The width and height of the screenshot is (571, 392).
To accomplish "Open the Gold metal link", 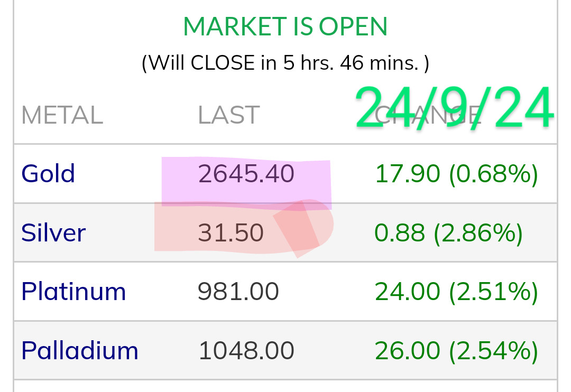I will point(48,174).
